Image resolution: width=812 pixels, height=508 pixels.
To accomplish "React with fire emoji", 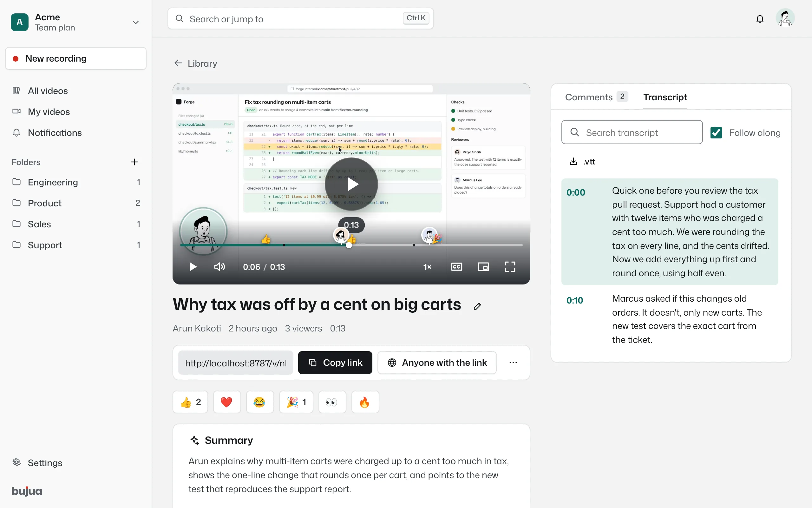I will click(x=365, y=402).
